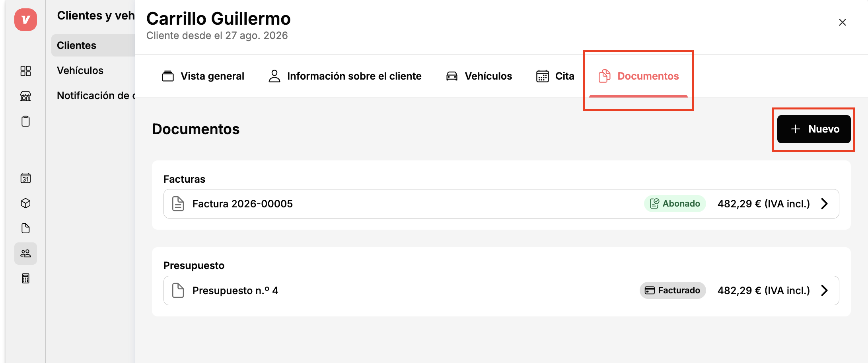This screenshot has width=868, height=363.
Task: Open Notificación de item in left submenu
Action: [x=95, y=96]
